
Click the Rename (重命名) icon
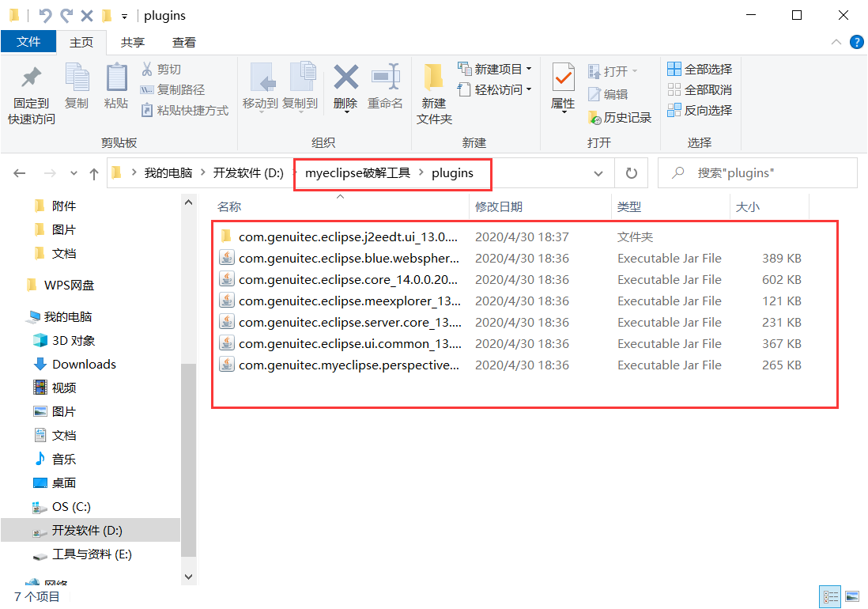pyautogui.click(x=385, y=77)
